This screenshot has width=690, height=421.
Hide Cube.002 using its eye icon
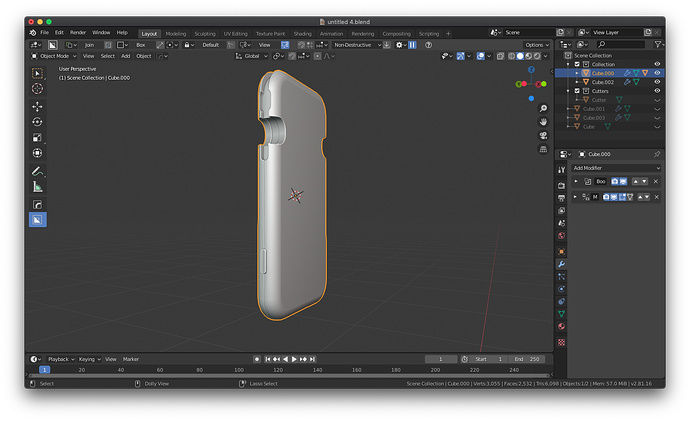pyautogui.click(x=657, y=82)
